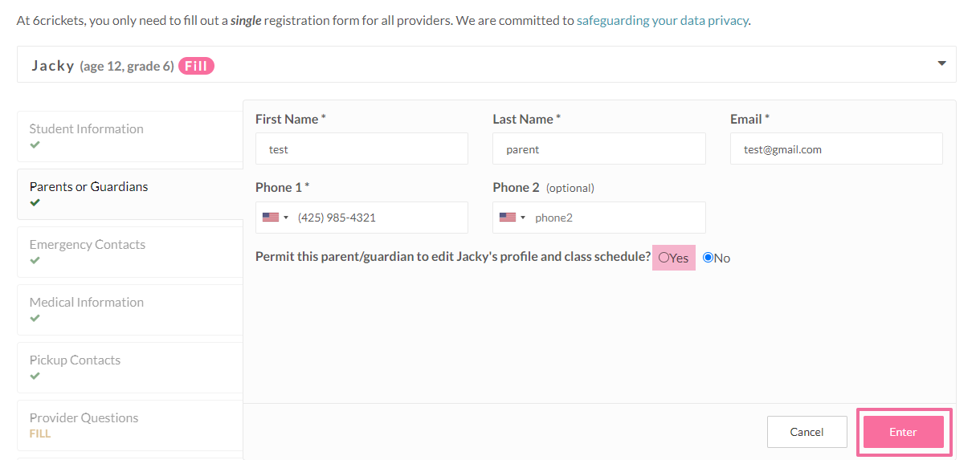Image resolution: width=980 pixels, height=460 pixels.
Task: Open Phone 2 country code dropdown arrow
Action: [523, 218]
